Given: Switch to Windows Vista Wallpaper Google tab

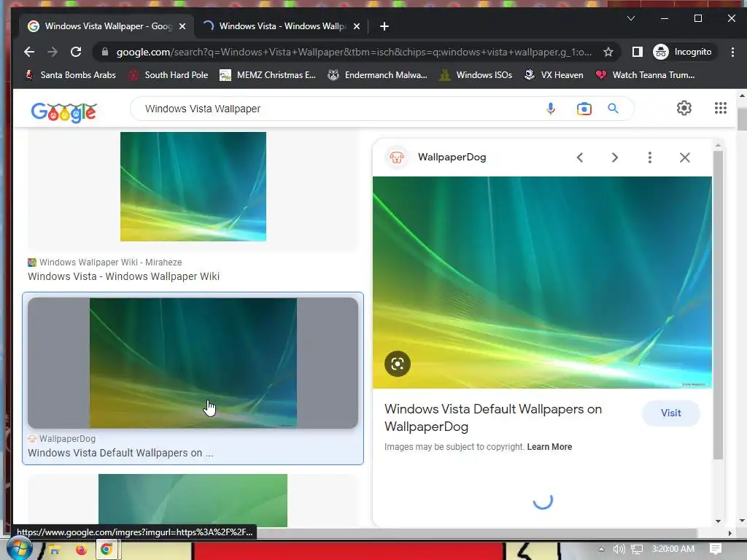Looking at the screenshot, I should [x=107, y=26].
